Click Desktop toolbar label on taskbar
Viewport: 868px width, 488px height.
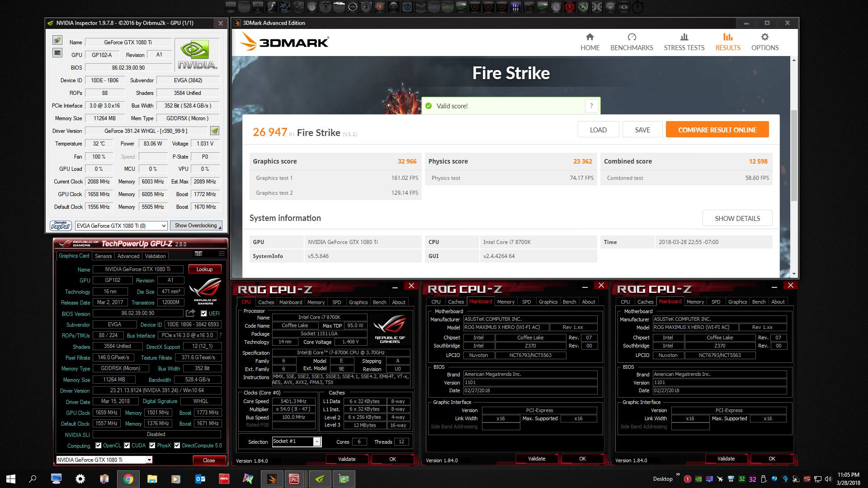(x=663, y=479)
